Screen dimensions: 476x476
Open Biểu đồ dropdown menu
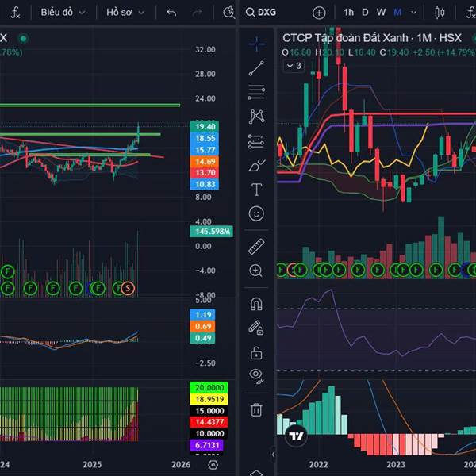(x=63, y=13)
